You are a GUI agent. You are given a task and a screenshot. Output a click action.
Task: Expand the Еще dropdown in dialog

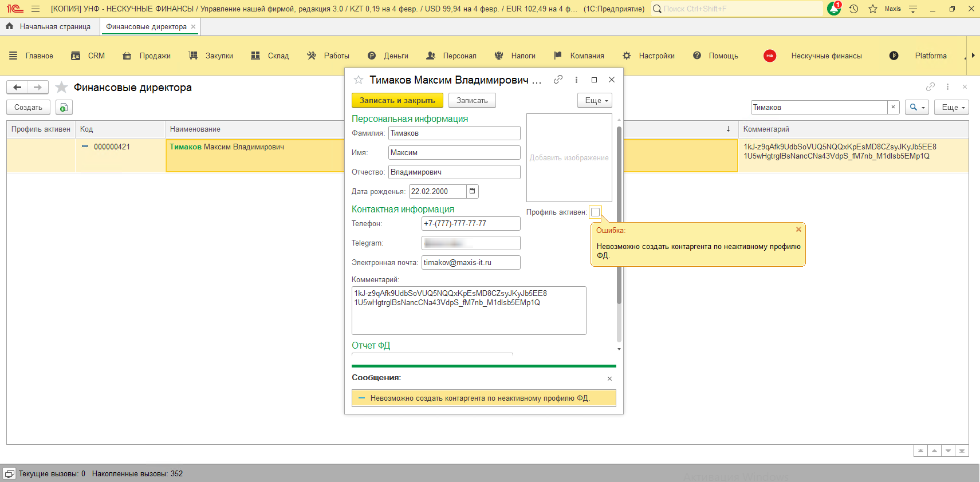pos(595,100)
